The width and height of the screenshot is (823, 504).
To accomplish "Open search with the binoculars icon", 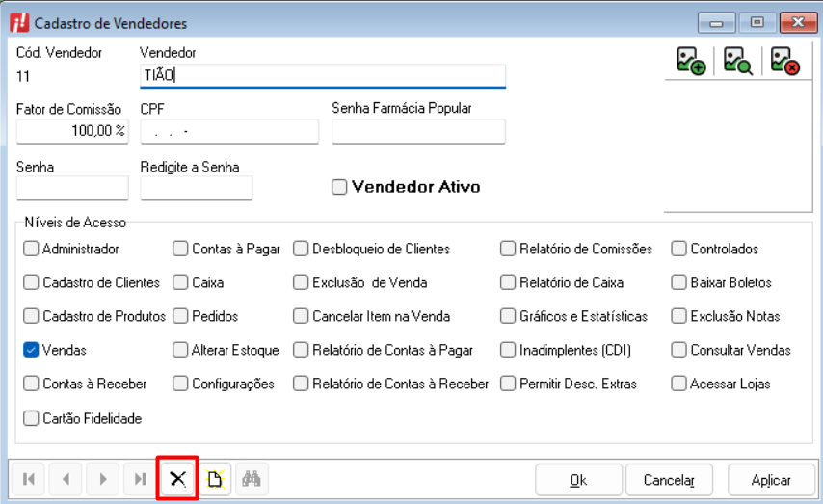I will (252, 479).
